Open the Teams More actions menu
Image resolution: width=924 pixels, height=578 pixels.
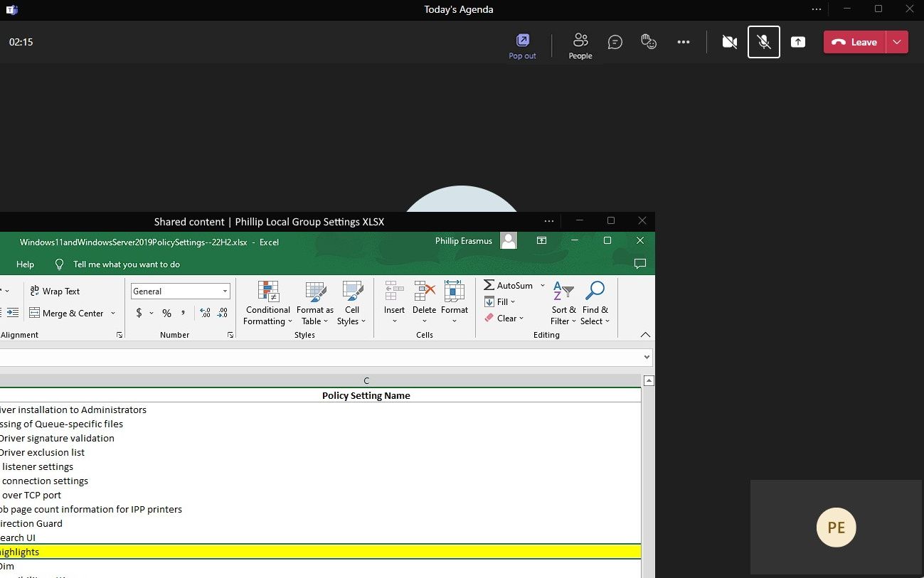point(683,42)
